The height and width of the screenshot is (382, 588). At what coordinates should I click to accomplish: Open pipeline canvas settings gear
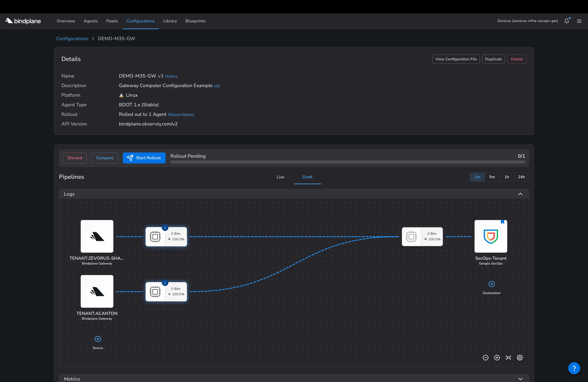coord(520,358)
